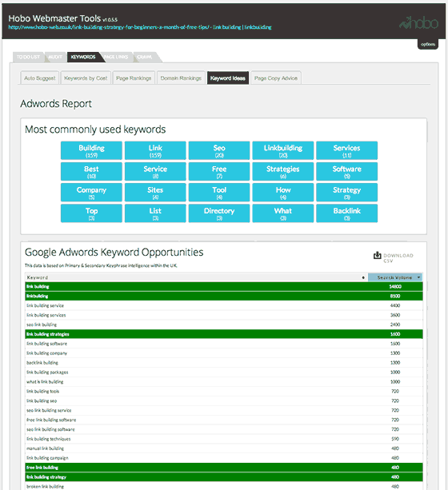Click the Download CSV link text
The image size is (448, 490).
tap(398, 258)
